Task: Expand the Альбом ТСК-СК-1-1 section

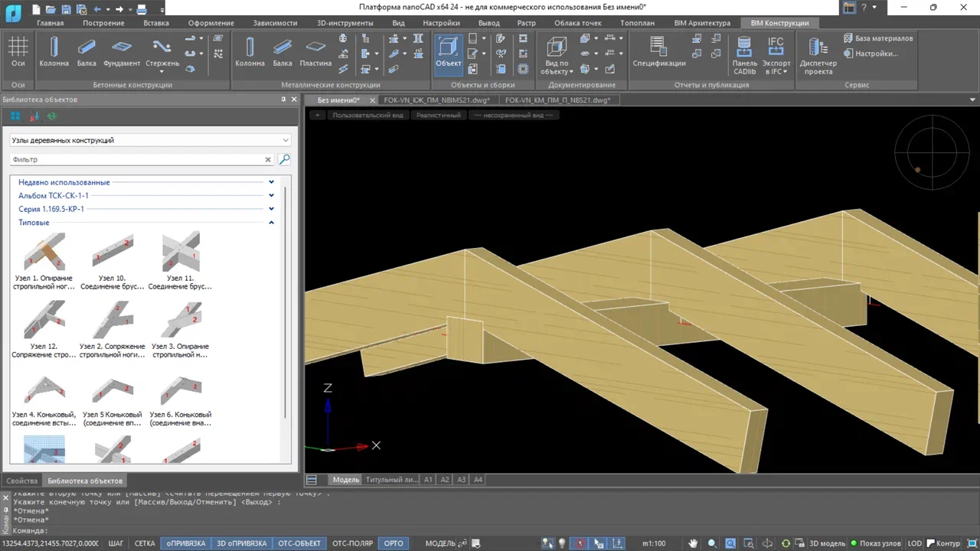Action: (271, 195)
